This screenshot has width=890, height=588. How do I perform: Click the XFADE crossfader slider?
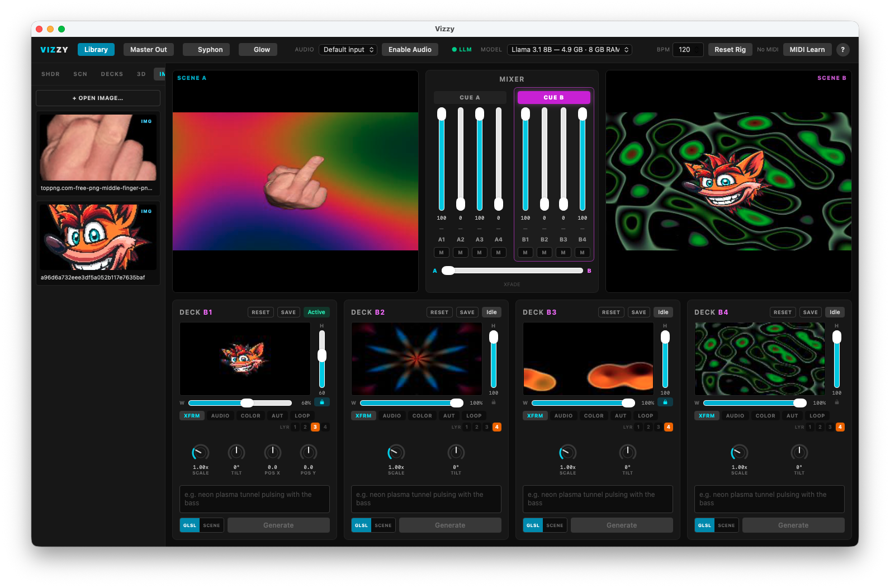point(512,271)
